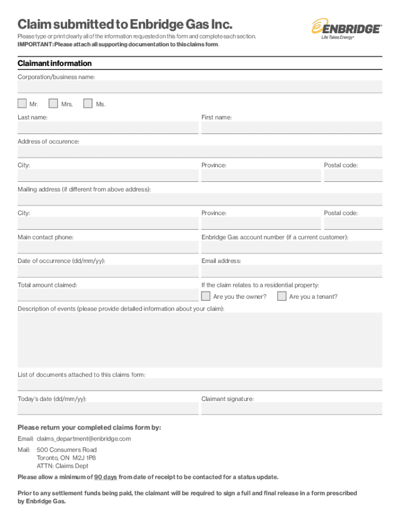Click the Mailing address input field

[x=199, y=199]
